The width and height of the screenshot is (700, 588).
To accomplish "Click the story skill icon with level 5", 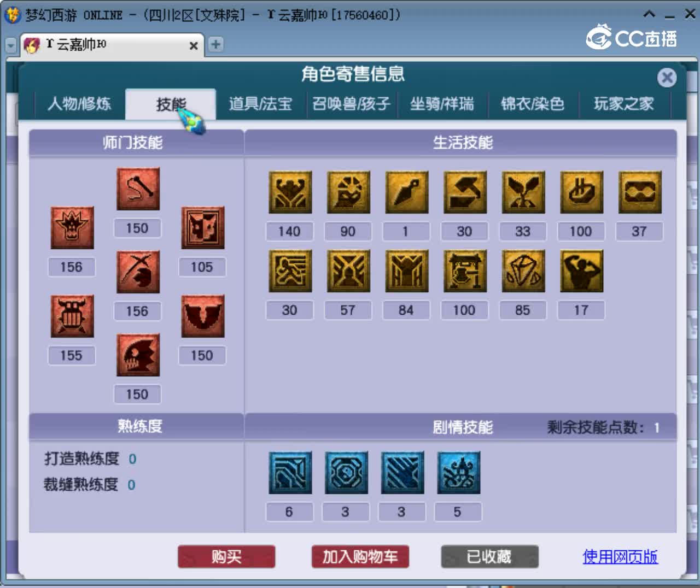I will pos(459,473).
